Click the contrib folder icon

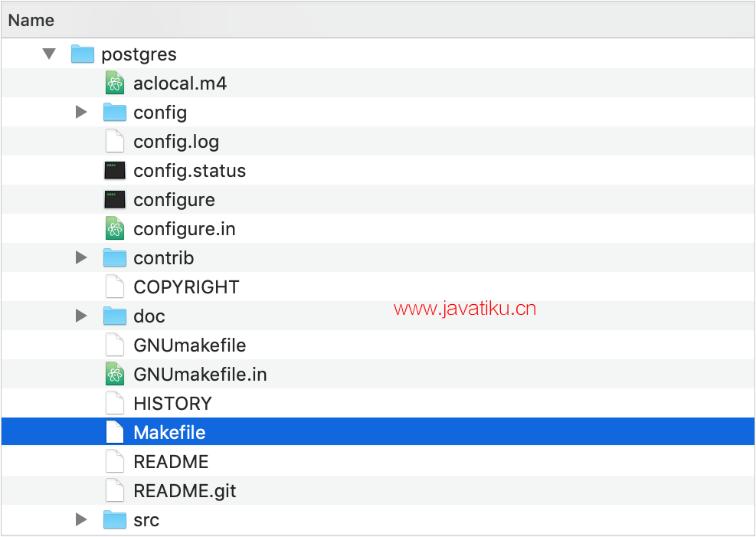pos(115,258)
